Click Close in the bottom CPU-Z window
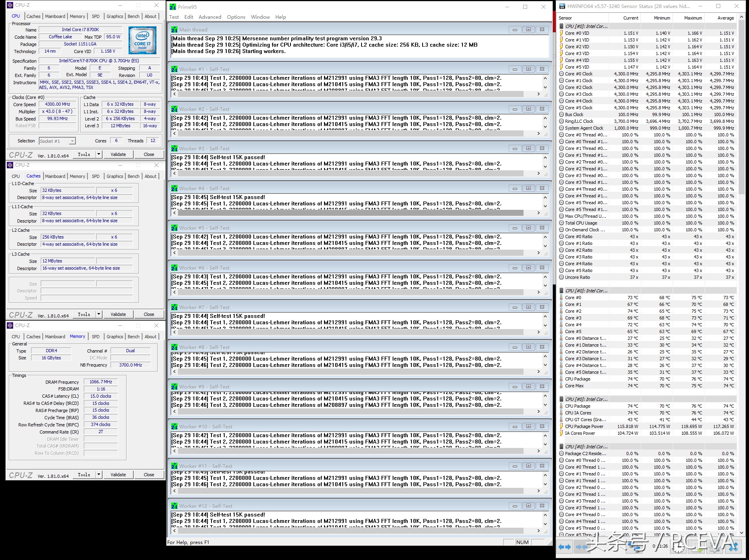The height and width of the screenshot is (560, 749). [x=149, y=474]
